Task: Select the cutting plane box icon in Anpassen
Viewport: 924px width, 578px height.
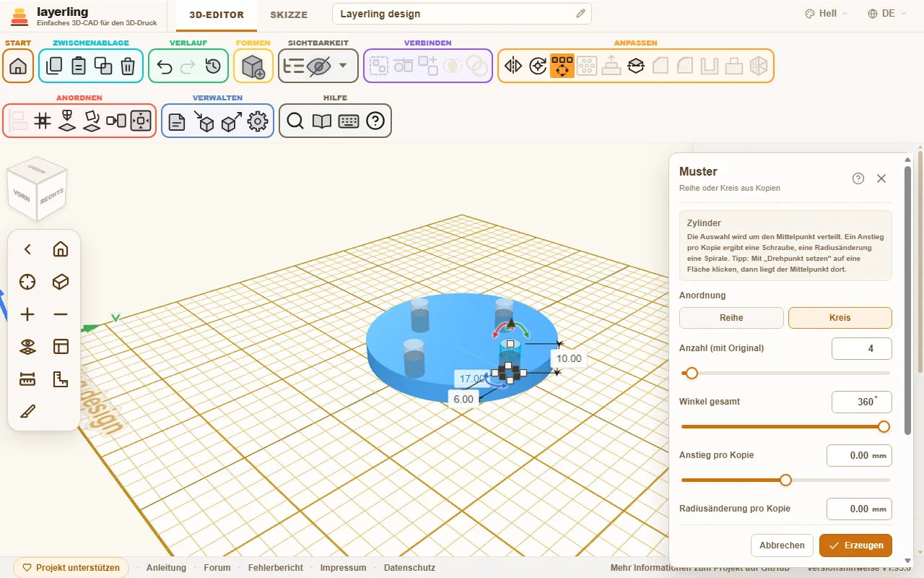Action: 636,66
